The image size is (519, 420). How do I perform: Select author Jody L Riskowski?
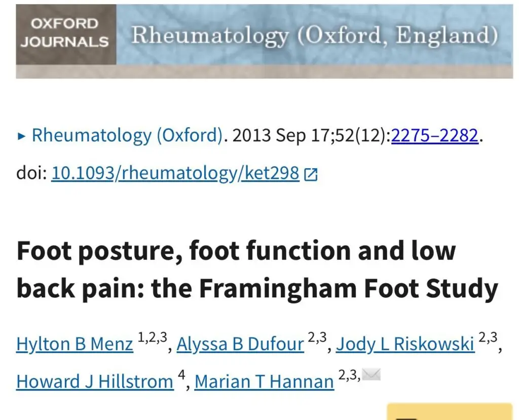(x=405, y=345)
